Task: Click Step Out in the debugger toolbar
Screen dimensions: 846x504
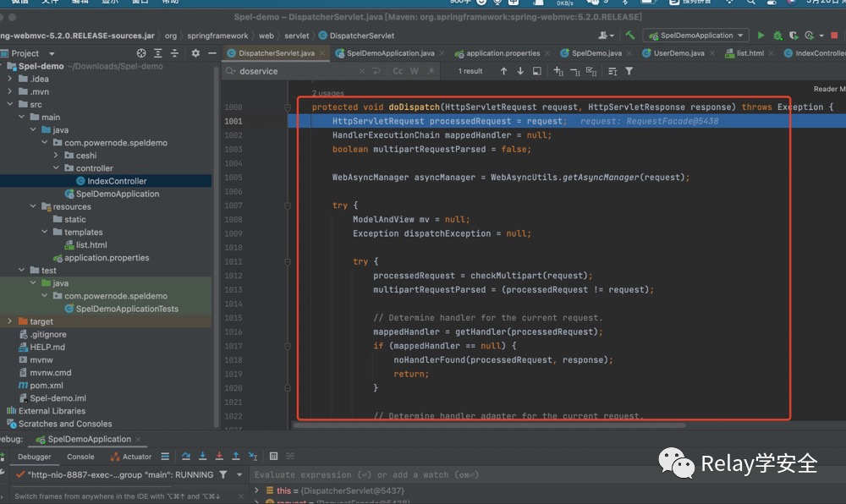Action: click(x=236, y=457)
